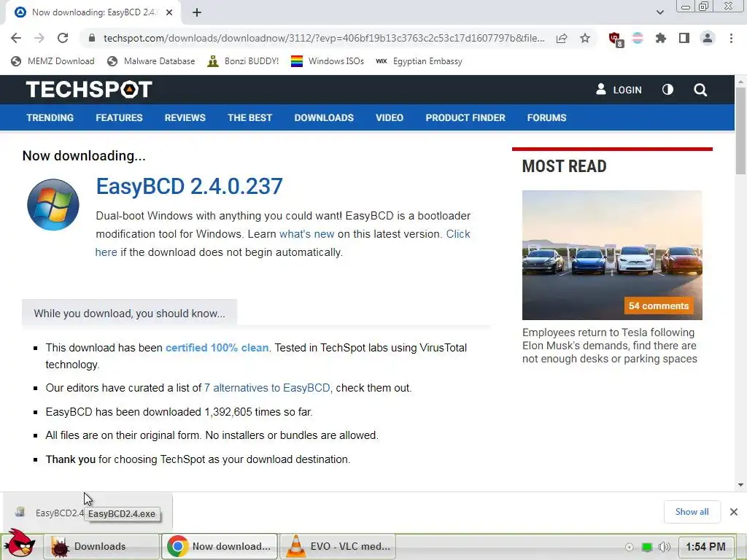Open THE BEST nav item

tap(249, 117)
